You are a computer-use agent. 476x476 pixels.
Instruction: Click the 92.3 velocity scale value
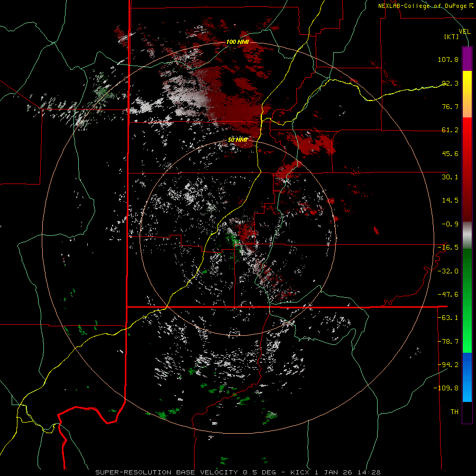[450, 83]
